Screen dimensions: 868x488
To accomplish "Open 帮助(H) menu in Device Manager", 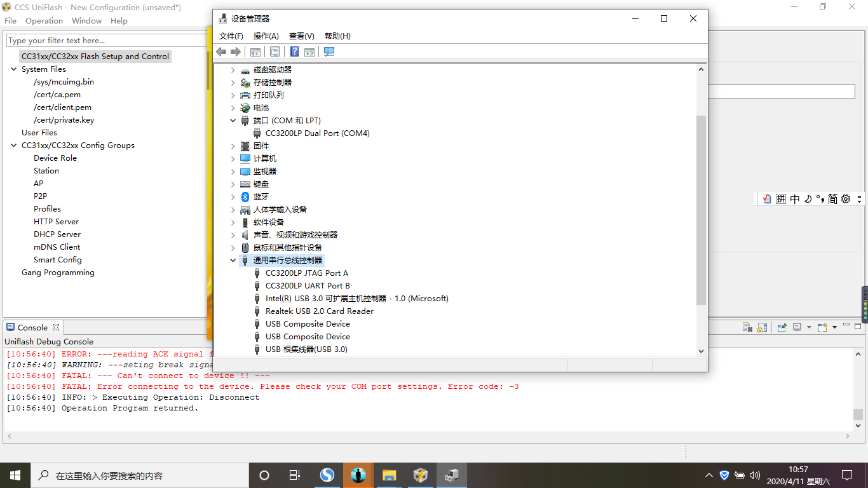I will (x=337, y=36).
